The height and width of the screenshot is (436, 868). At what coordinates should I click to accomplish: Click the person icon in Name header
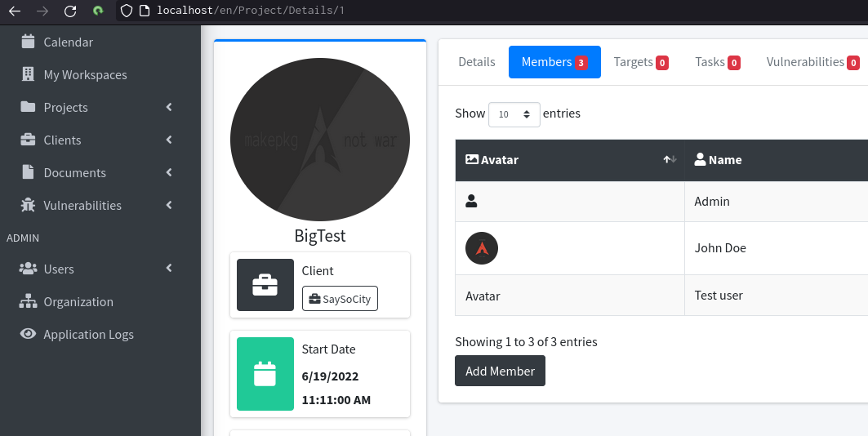pos(700,159)
